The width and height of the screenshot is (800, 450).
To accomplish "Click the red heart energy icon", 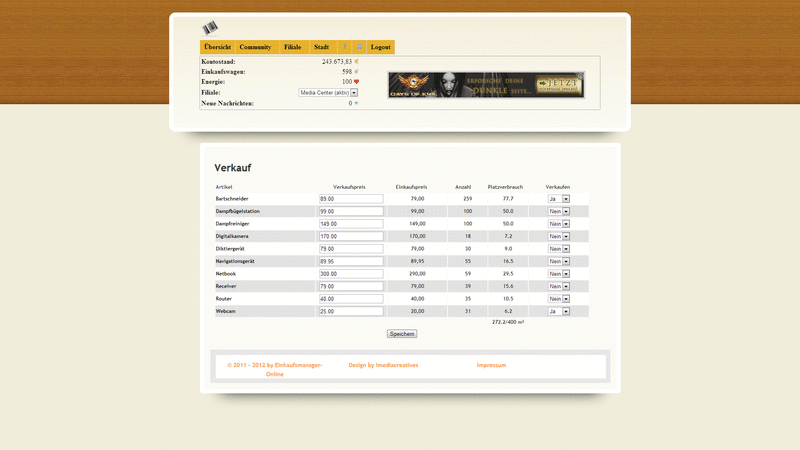I will [x=356, y=82].
